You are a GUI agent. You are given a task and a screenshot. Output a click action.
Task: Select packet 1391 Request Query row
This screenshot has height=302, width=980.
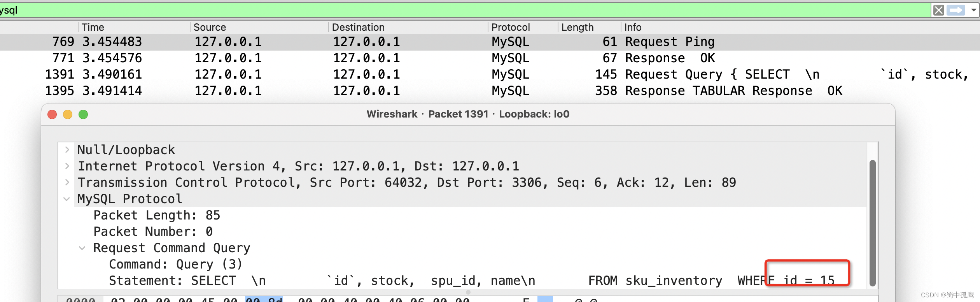coord(490,75)
